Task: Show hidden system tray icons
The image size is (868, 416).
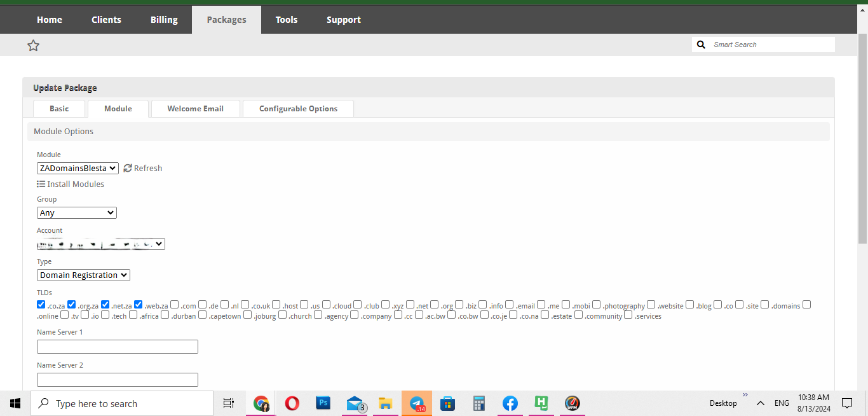Action: (x=760, y=403)
